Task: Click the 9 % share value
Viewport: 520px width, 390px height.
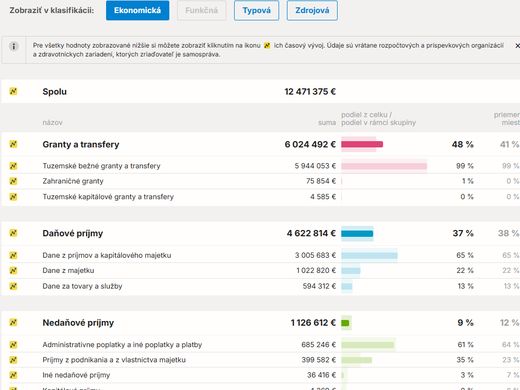Action: 465,323
